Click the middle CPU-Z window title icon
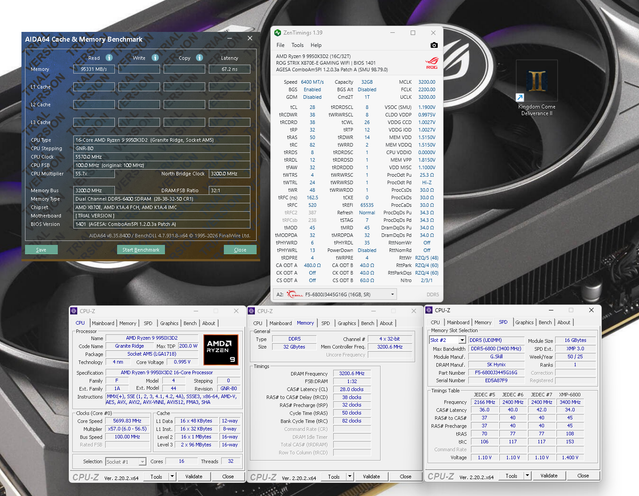The image size is (639, 496). tap(251, 311)
